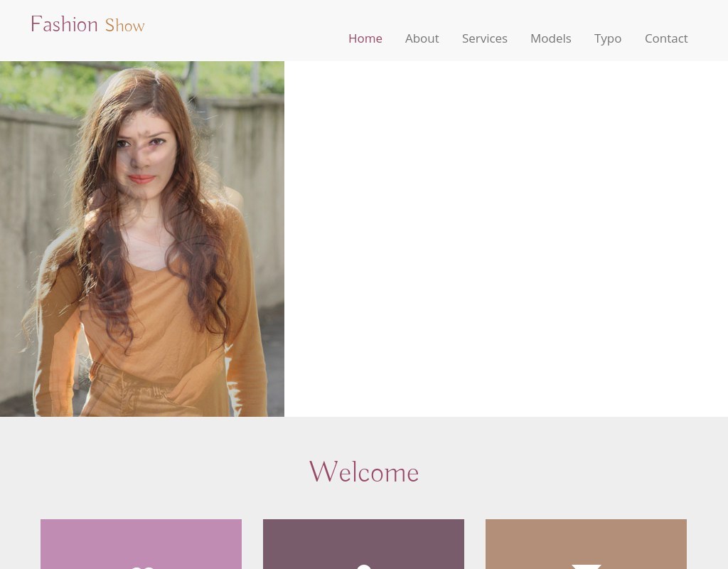
Task: Navigate to the Models page
Action: click(x=550, y=38)
